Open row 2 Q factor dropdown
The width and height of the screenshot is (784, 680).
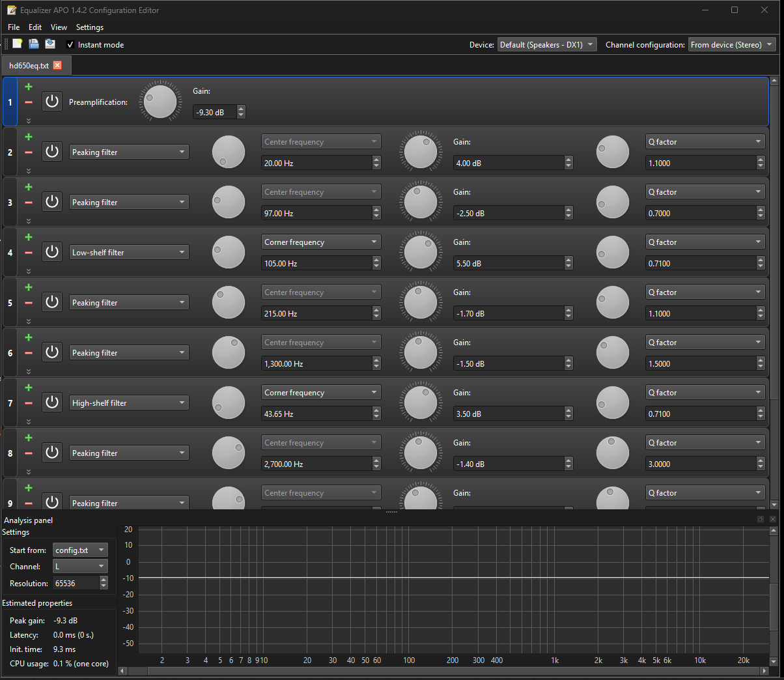(705, 141)
